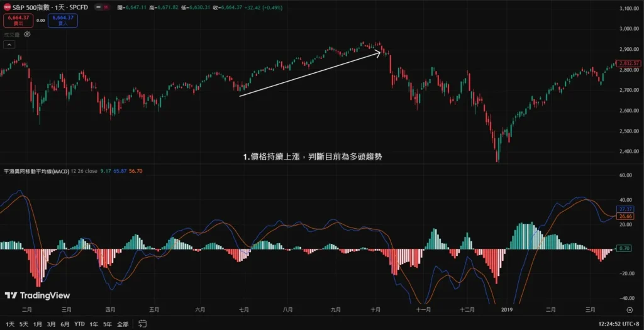
Task: Click the 成交量 volume legend label
Action: (11, 35)
